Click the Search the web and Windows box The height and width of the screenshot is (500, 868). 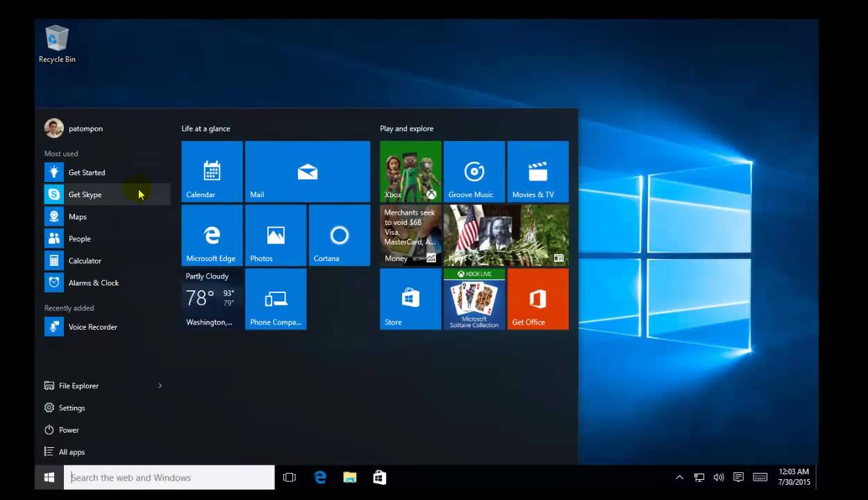169,478
